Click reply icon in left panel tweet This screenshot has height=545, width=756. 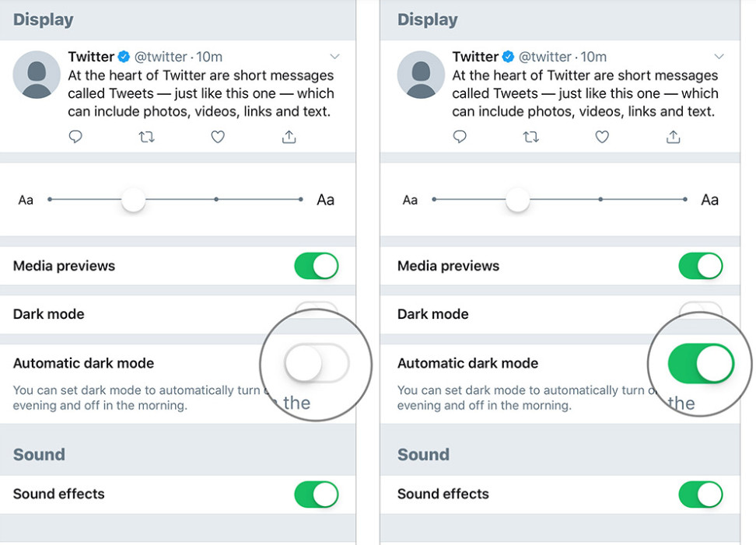[x=75, y=137]
